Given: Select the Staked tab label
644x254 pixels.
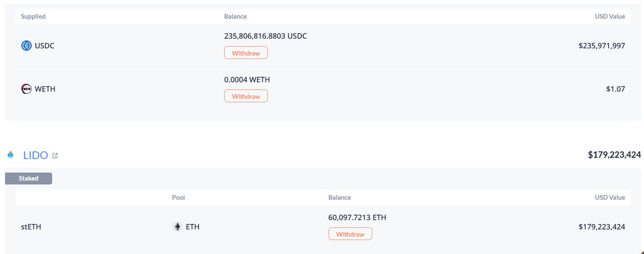Looking at the screenshot, I should click(x=28, y=178).
